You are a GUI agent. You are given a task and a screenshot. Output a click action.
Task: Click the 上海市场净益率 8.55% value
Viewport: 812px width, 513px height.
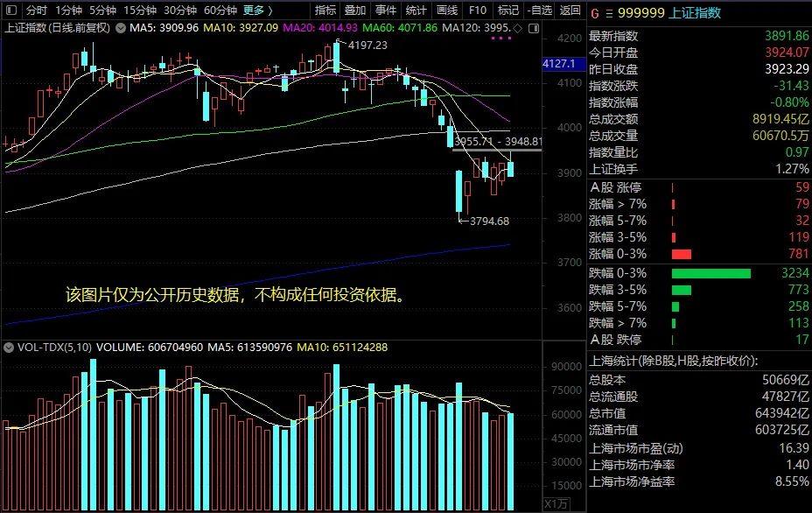pos(792,481)
